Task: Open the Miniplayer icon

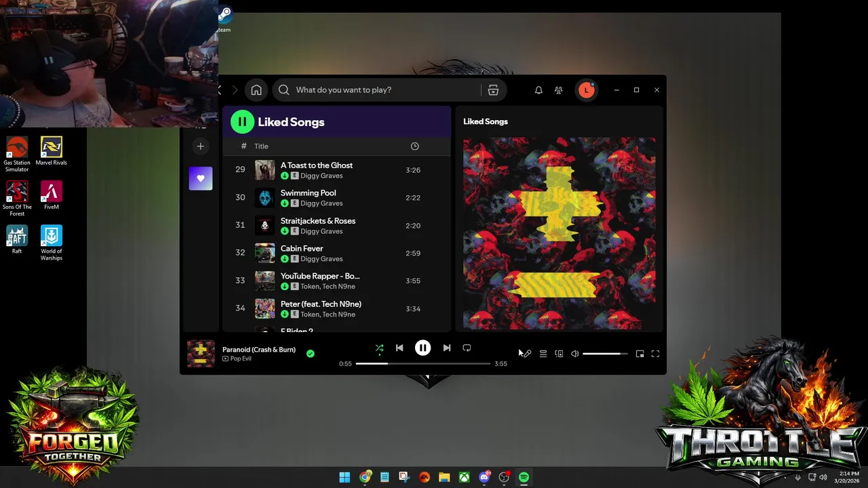Action: point(639,354)
